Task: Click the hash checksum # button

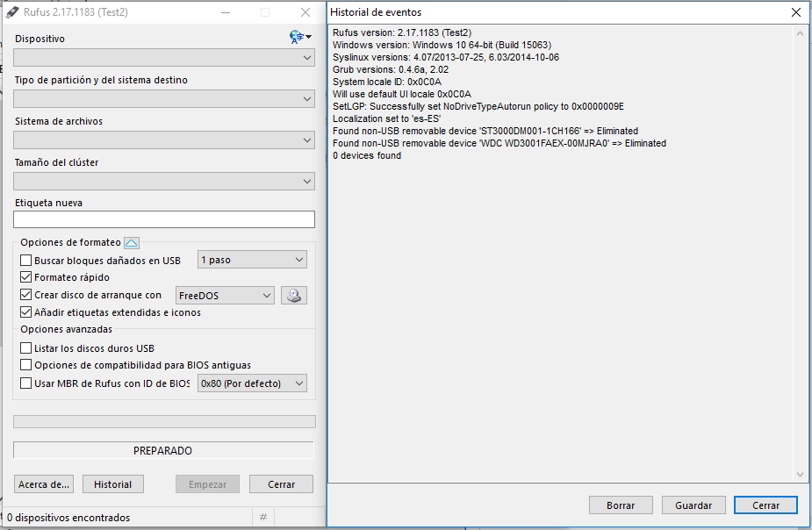Action: click(263, 517)
